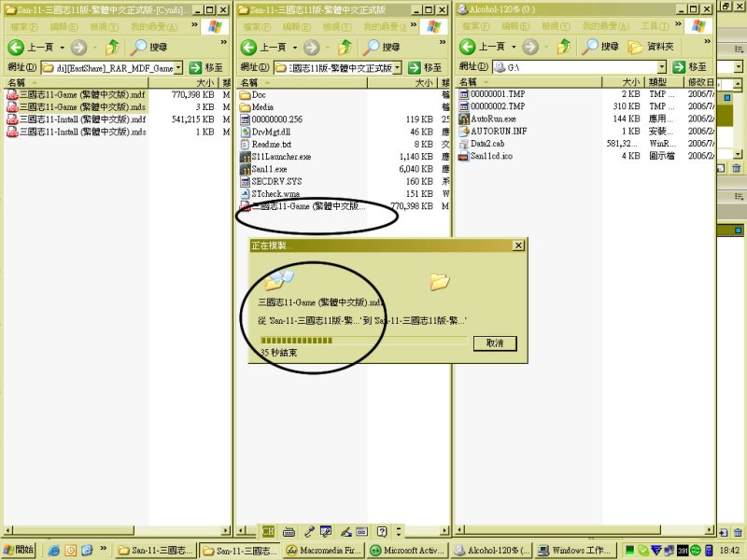
Task: Open address dropdown in left window
Action: tap(178, 67)
